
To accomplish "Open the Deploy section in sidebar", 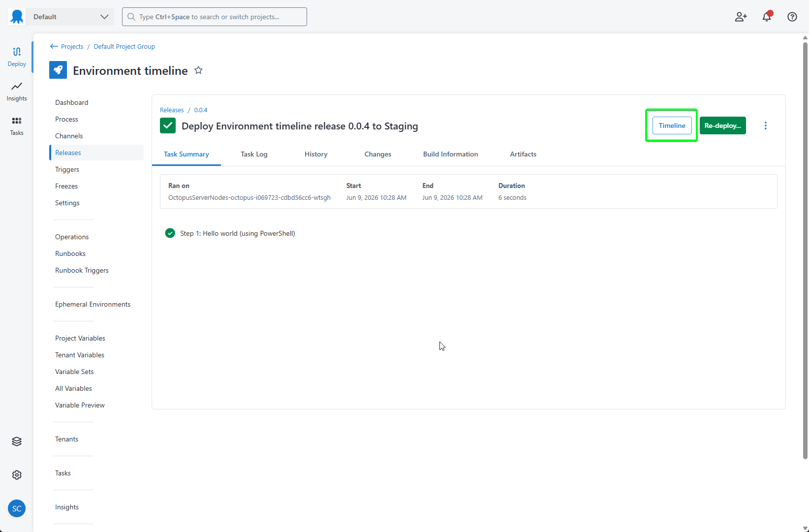I will click(17, 57).
